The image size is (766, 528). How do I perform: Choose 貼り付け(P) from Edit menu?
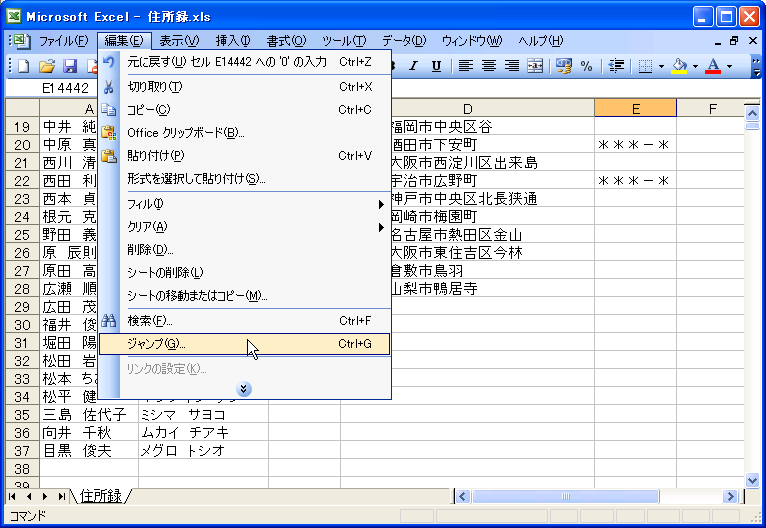click(x=244, y=156)
